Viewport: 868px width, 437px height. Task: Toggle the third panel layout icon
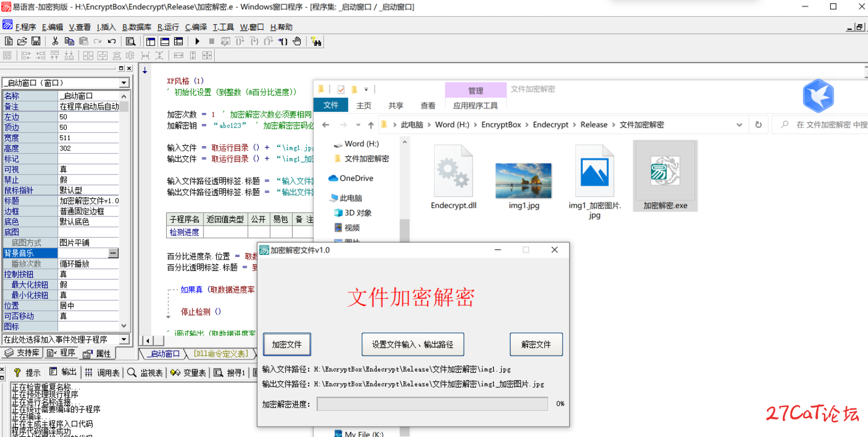pyautogui.click(x=179, y=41)
